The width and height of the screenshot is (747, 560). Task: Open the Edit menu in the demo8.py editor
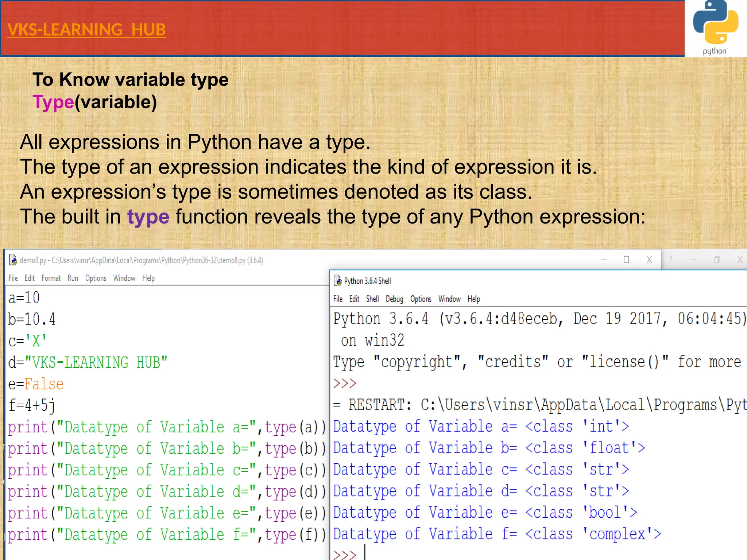click(x=30, y=278)
